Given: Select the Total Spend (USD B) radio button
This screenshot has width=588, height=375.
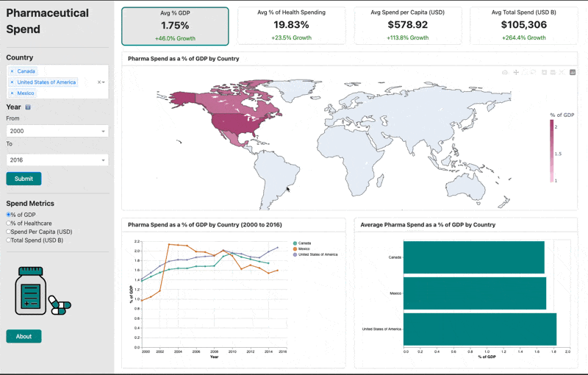Looking at the screenshot, I should click(x=8, y=240).
